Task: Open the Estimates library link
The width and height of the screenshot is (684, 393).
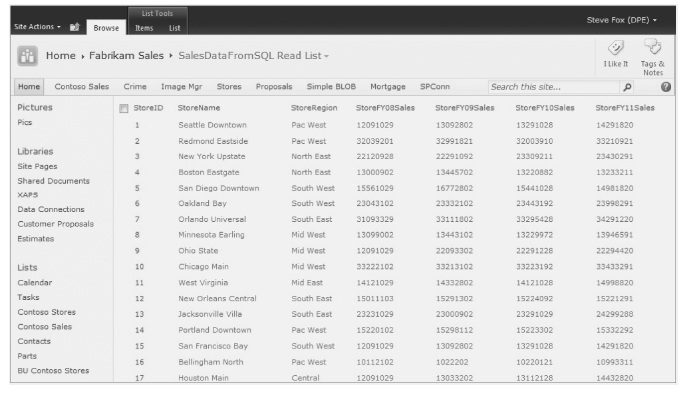Action: click(x=36, y=239)
